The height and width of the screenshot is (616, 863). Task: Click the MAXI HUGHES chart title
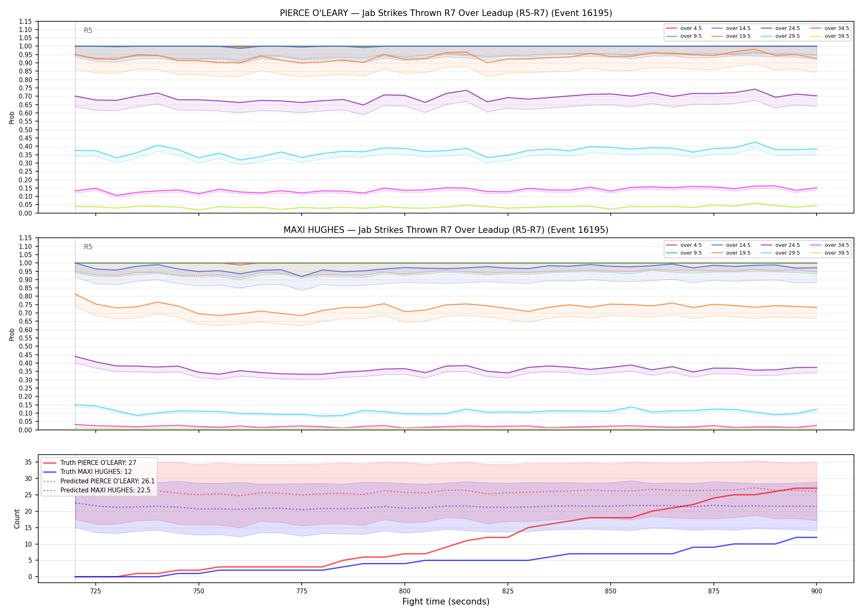446,230
